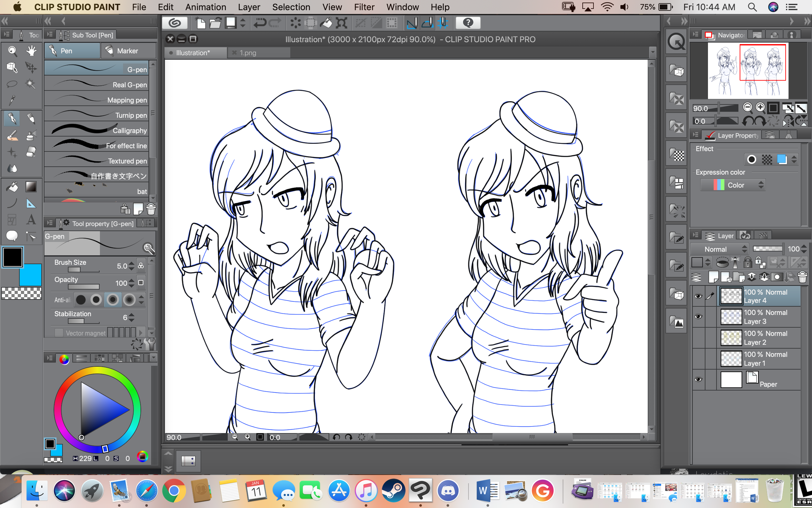The image size is (812, 508).
Task: Open Sub Tool panel menu
Action: coord(50,35)
